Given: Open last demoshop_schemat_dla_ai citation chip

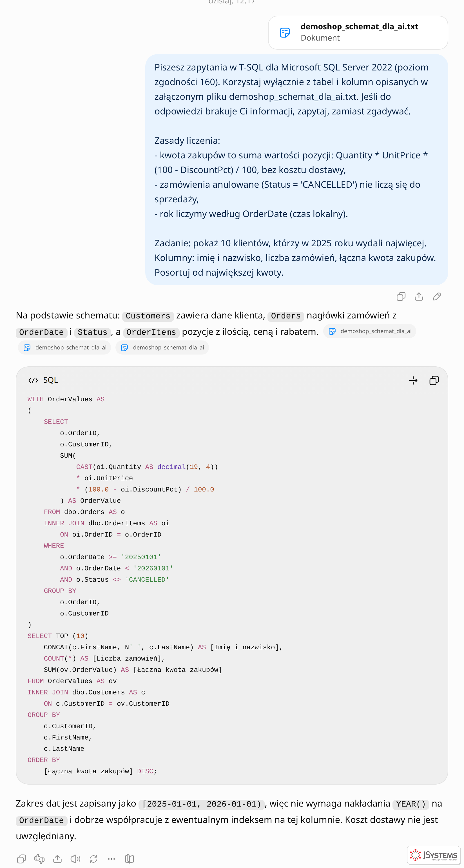Looking at the screenshot, I should point(162,347).
